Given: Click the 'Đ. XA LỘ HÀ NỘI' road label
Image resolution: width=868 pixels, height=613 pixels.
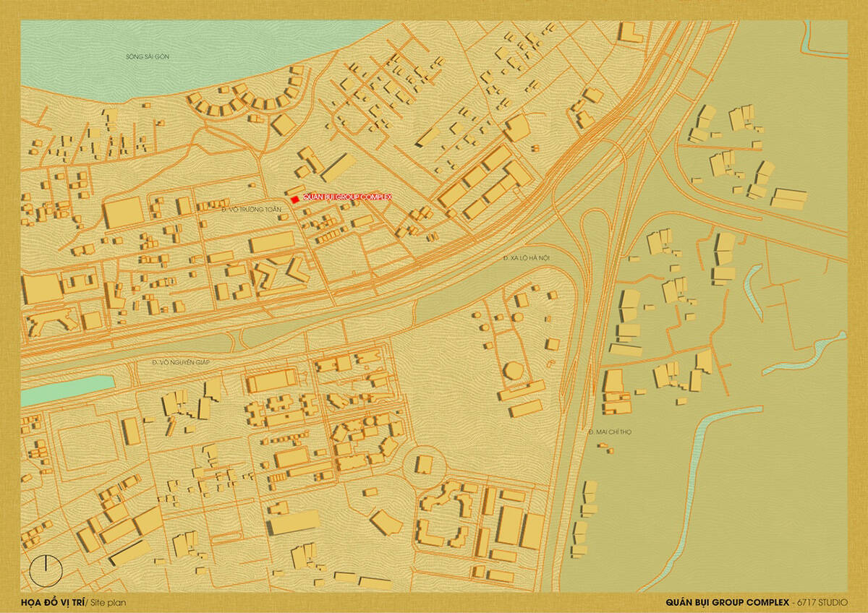Looking at the screenshot, I should tap(525, 258).
